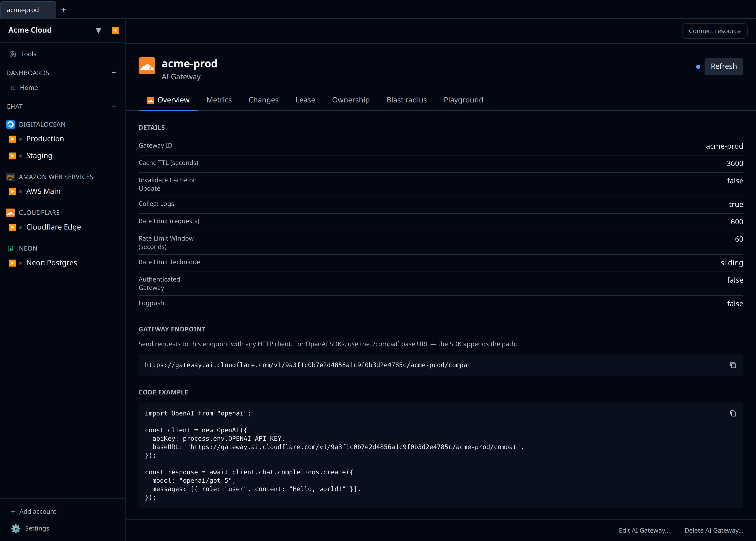Refresh the acme-prod gateway

pos(724,66)
